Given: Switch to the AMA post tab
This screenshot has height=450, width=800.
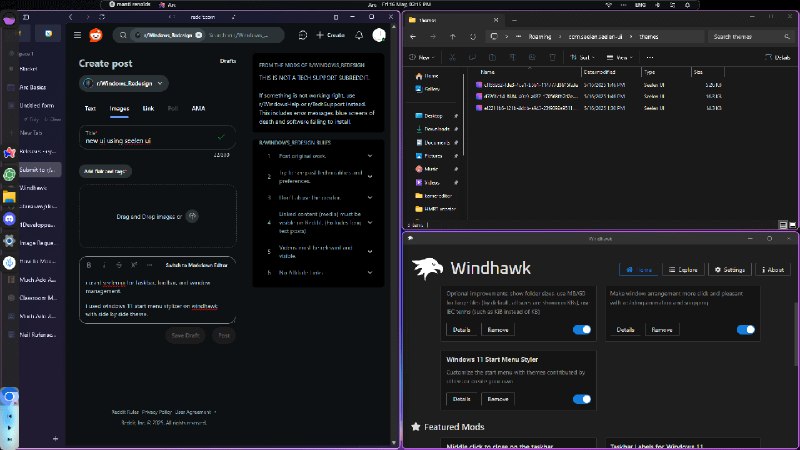Looking at the screenshot, I should 198,109.
